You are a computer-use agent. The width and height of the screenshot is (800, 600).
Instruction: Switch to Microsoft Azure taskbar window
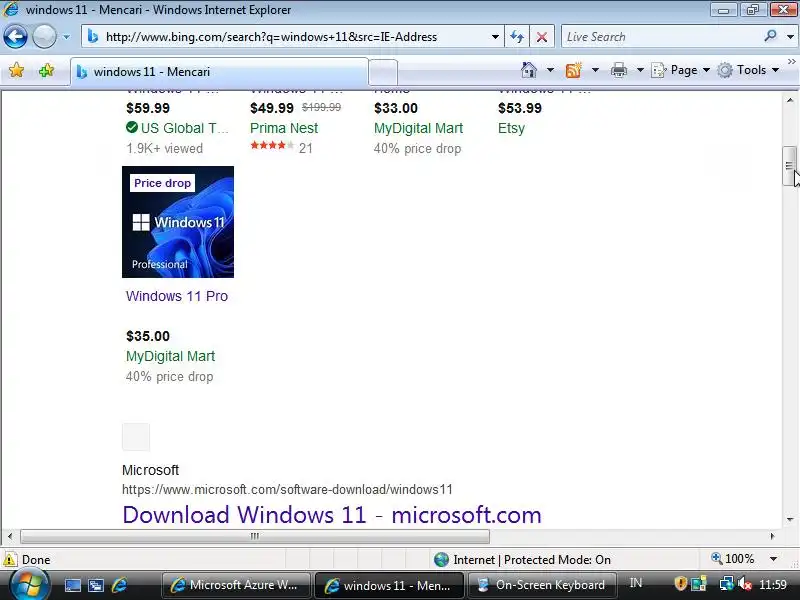[236, 585]
